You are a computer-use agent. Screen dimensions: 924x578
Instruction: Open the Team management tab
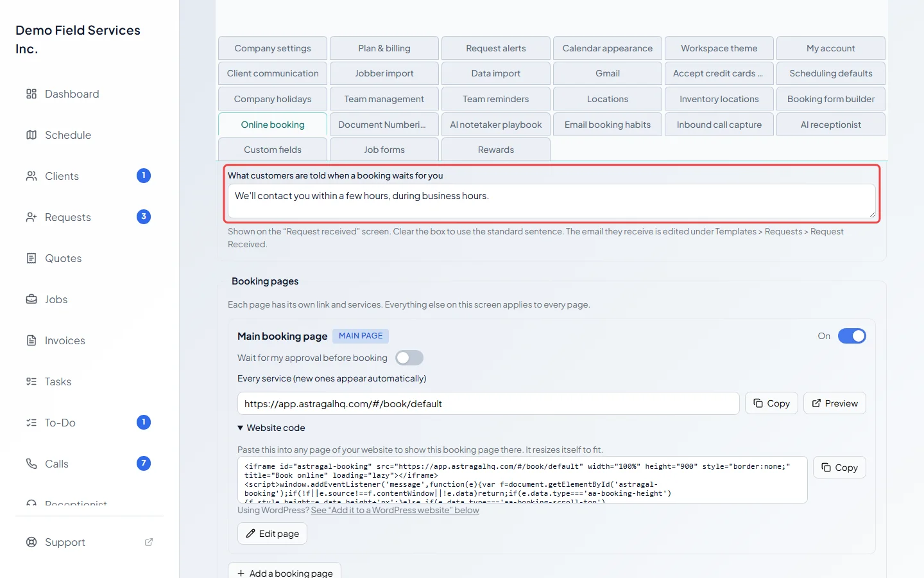[x=384, y=99]
